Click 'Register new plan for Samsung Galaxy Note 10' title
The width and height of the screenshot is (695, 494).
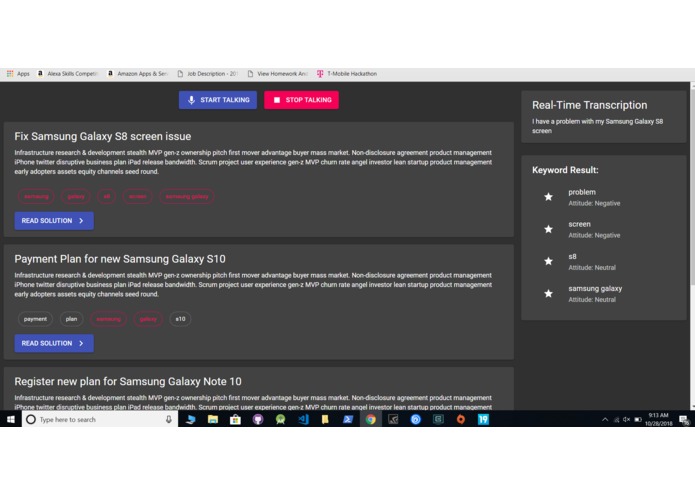(x=128, y=381)
